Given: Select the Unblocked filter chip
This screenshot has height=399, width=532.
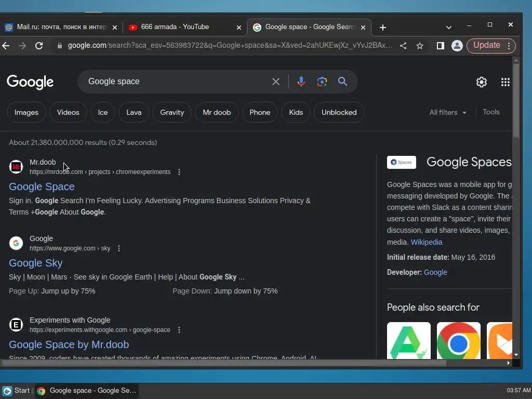Looking at the screenshot, I should click(x=339, y=112).
